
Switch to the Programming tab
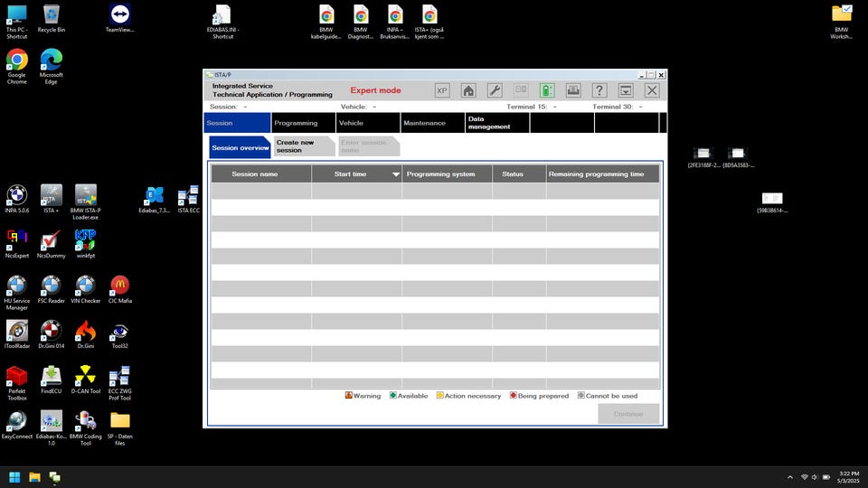coord(304,123)
